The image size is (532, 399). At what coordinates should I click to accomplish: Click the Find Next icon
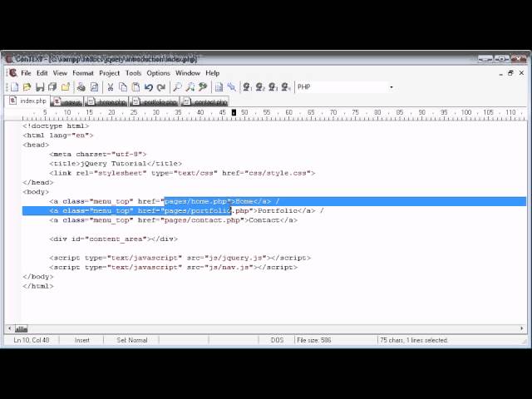[190, 87]
